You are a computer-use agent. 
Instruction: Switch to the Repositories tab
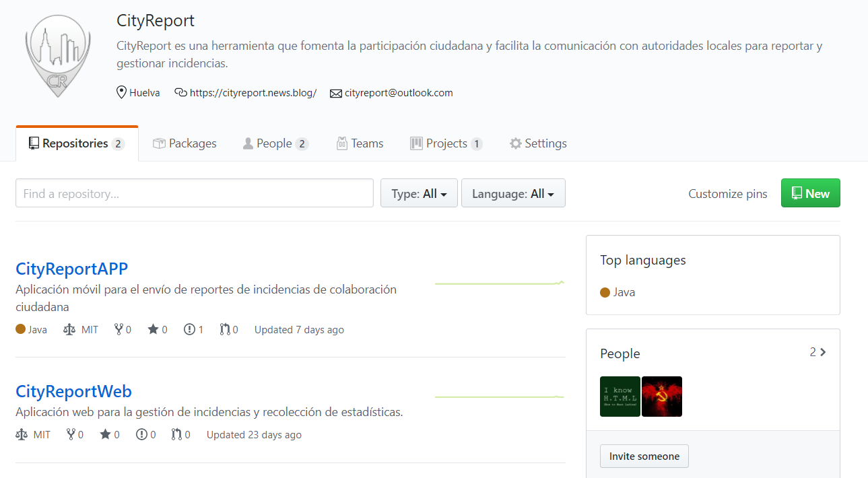(77, 143)
